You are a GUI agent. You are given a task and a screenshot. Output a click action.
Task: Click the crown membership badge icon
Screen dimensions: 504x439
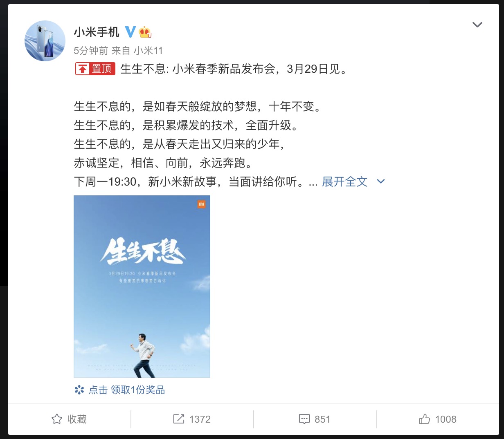click(x=145, y=32)
